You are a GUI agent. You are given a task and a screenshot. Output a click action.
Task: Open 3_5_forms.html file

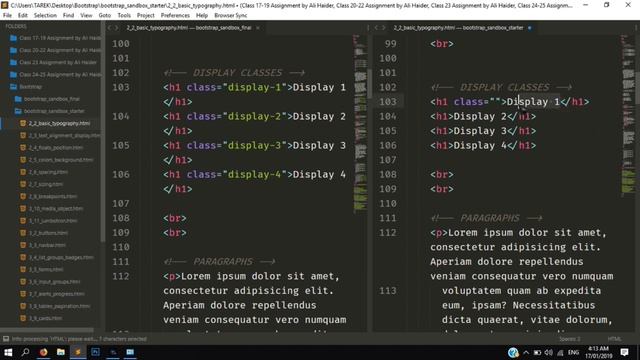42,270
